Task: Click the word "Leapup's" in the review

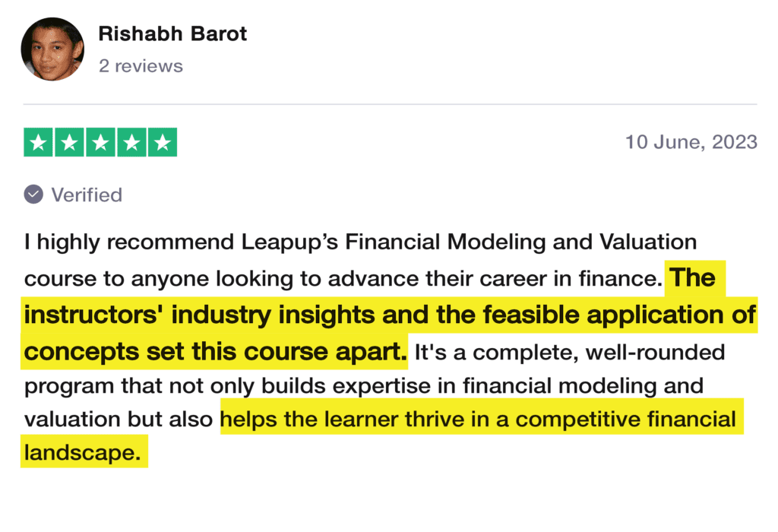Action: pyautogui.click(x=293, y=242)
